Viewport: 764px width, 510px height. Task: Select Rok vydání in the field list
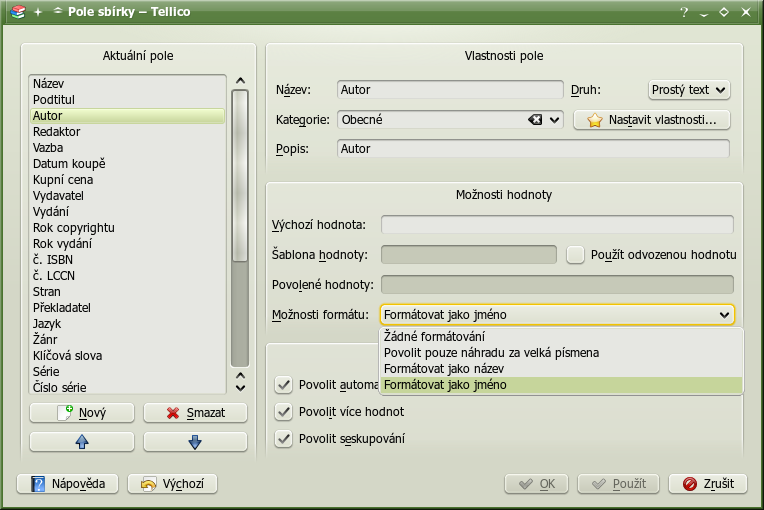pos(127,244)
